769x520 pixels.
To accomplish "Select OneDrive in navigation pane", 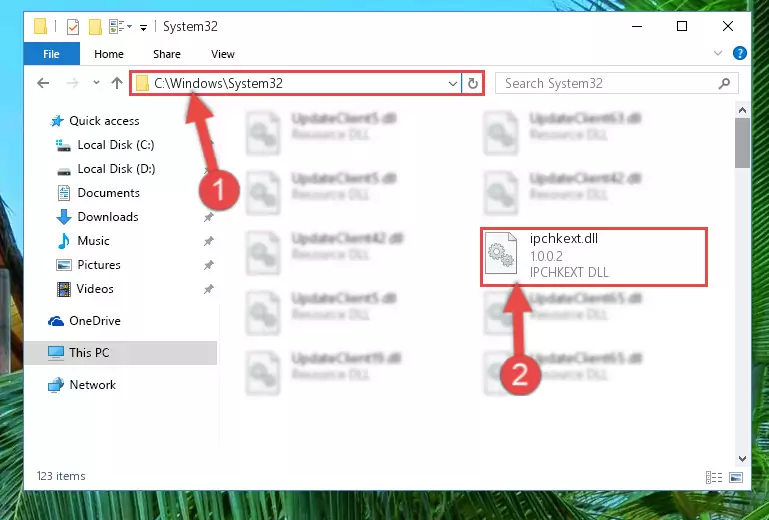I will 95,321.
